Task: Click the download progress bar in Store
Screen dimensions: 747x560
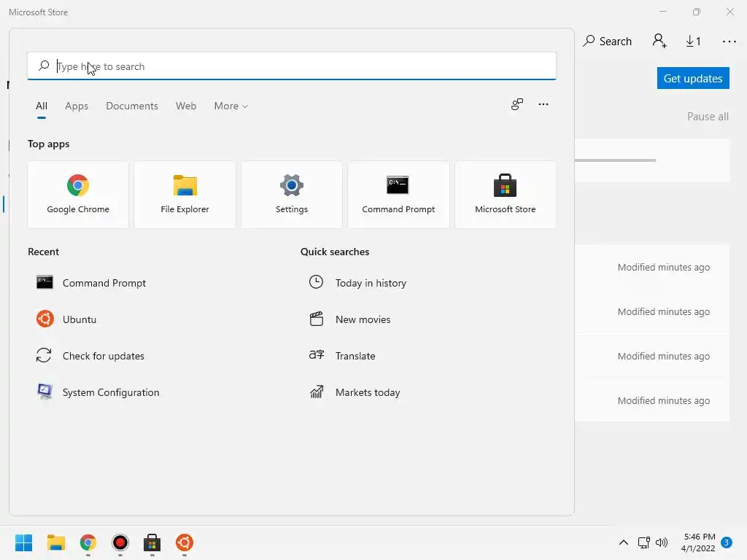Action: pyautogui.click(x=616, y=160)
